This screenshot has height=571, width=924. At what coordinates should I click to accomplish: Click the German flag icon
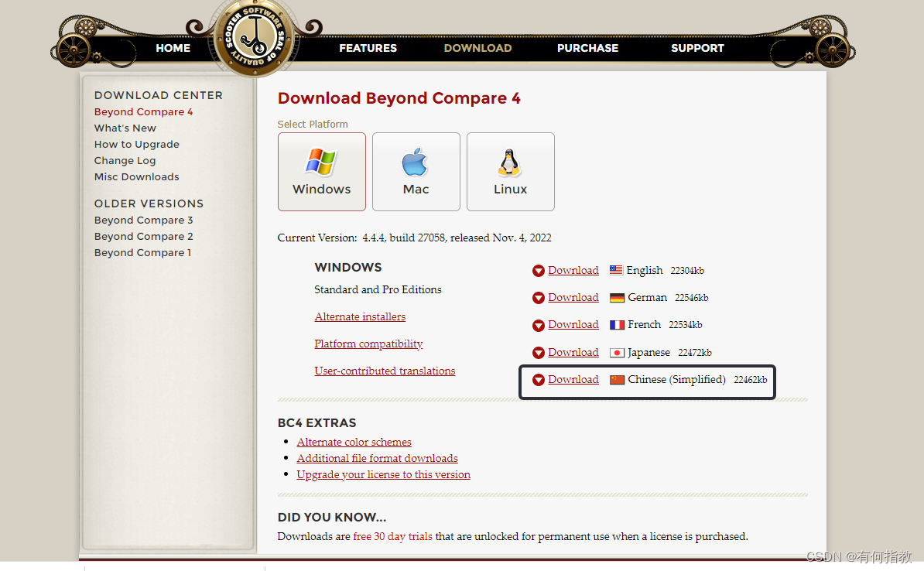tap(618, 297)
